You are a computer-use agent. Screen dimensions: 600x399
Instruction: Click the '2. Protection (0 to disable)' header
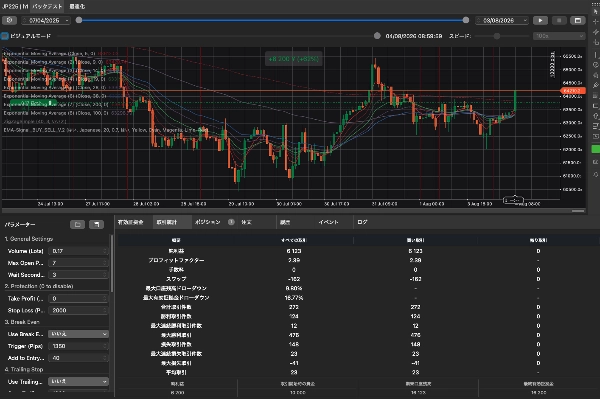coord(39,286)
